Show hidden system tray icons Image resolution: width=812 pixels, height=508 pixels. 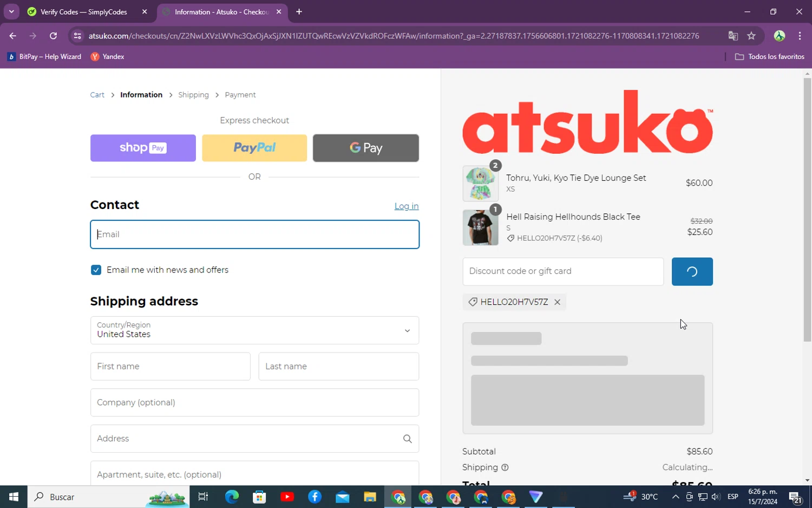pyautogui.click(x=676, y=497)
